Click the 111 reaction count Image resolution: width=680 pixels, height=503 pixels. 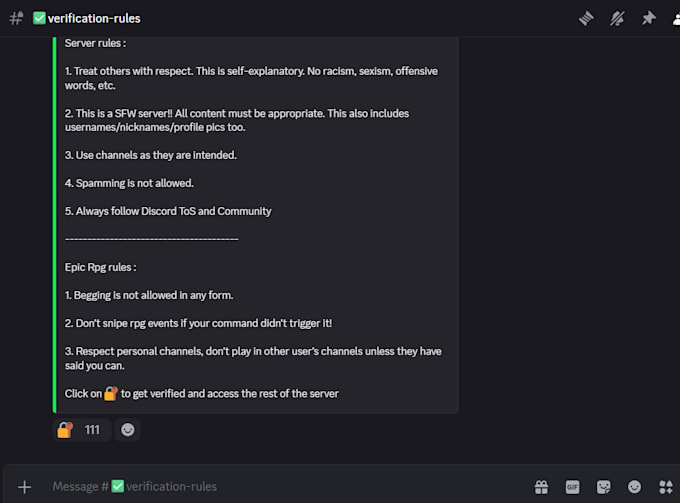(x=92, y=430)
